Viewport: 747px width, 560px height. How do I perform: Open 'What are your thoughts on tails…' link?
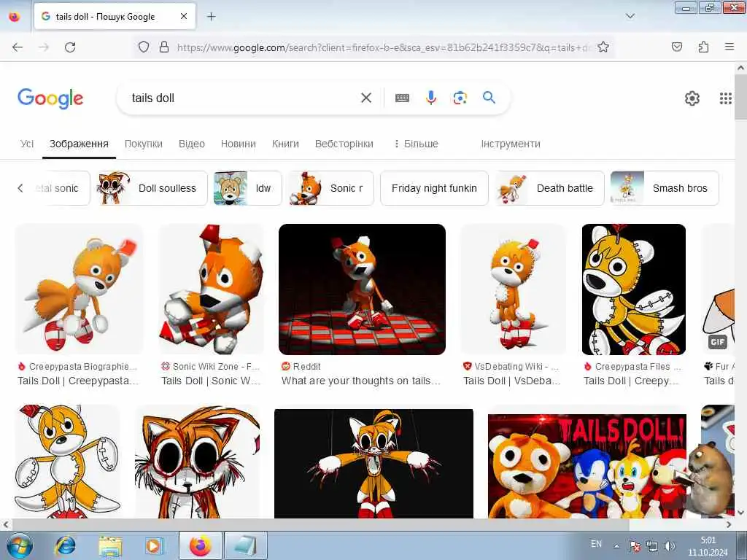(x=360, y=381)
